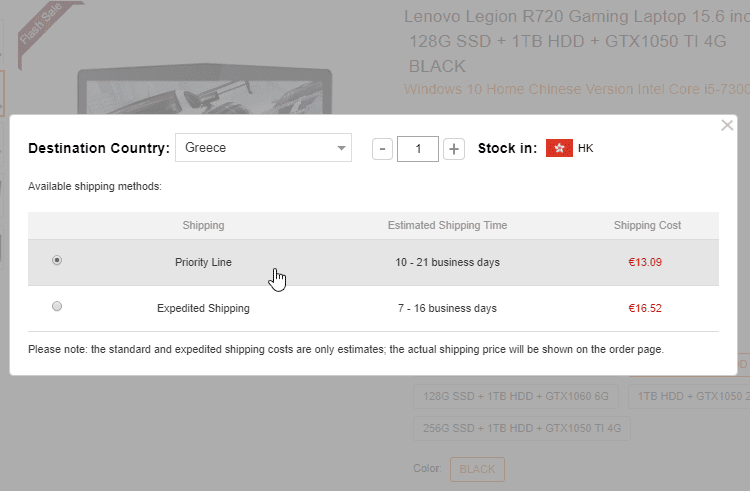The width and height of the screenshot is (750, 491).
Task: Select the Priority Line radio button
Action: (x=57, y=260)
